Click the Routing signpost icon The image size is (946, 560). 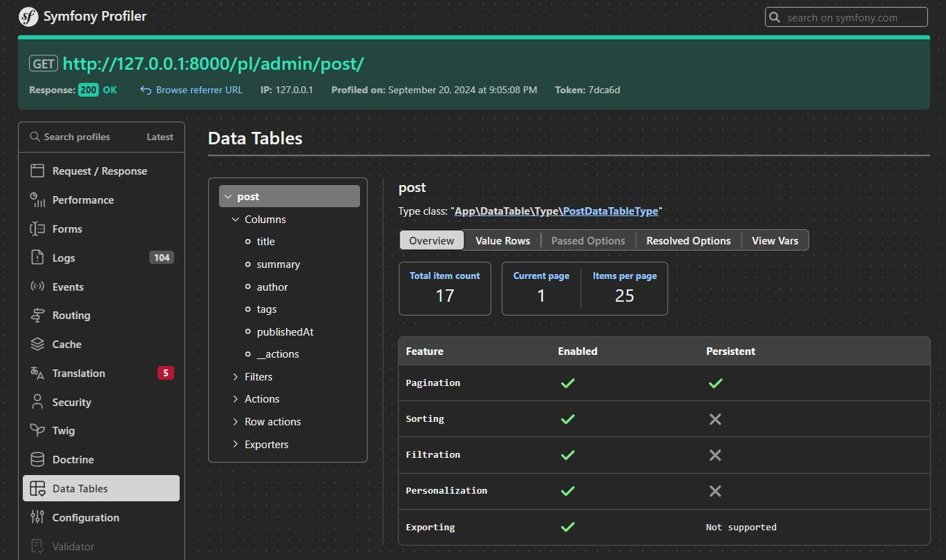pos(38,316)
